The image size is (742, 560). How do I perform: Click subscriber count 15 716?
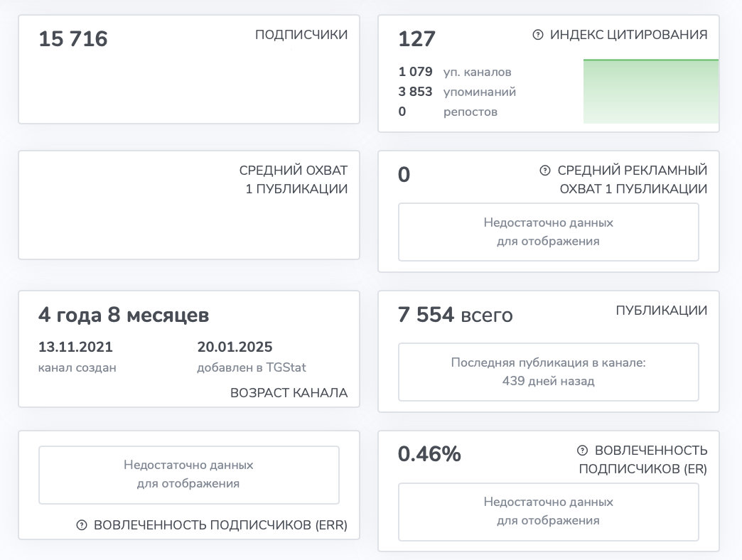click(x=73, y=39)
